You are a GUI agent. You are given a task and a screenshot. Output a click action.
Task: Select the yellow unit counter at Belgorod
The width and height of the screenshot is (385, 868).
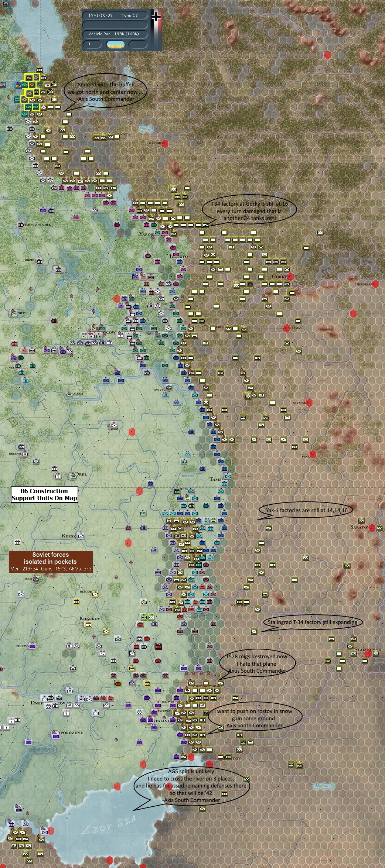click(95, 594)
